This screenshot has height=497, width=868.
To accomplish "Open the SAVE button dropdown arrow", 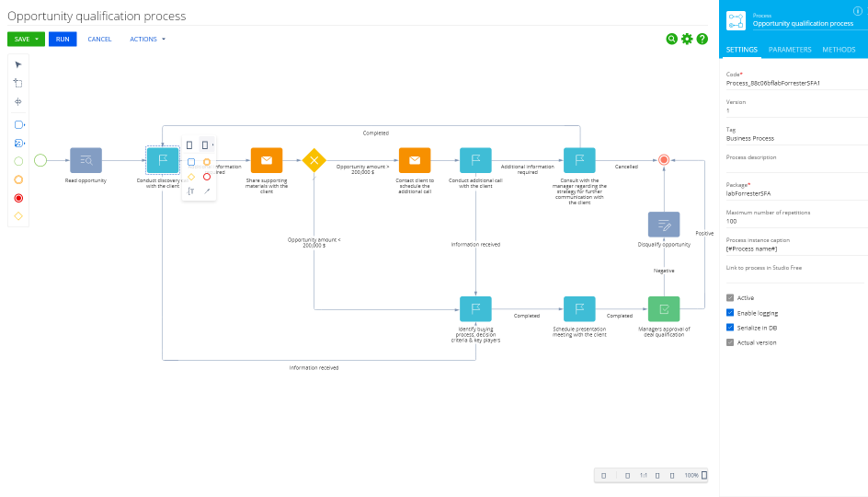I will [x=39, y=40].
